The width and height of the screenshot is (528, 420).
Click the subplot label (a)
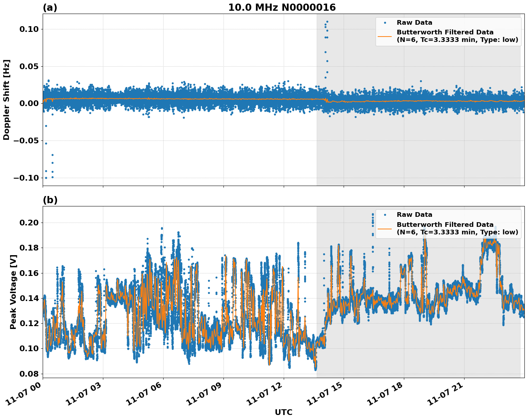point(50,7)
